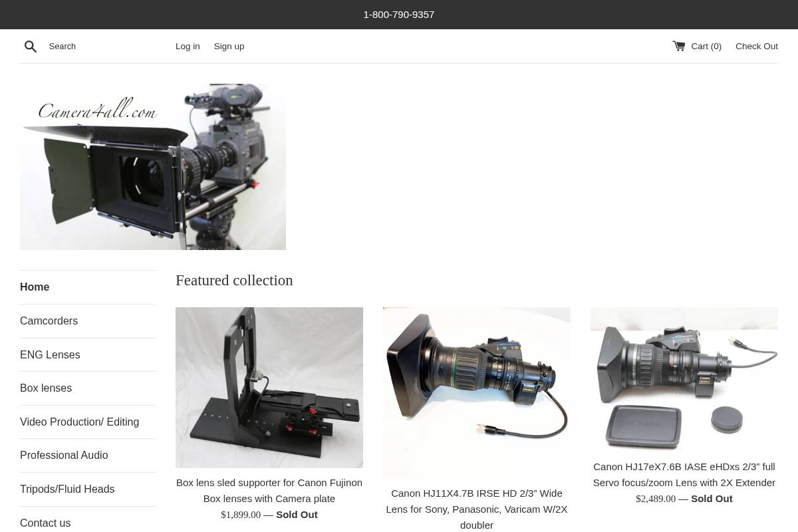798x532 pixels.
Task: Click the Log in link
Action: coord(188,46)
